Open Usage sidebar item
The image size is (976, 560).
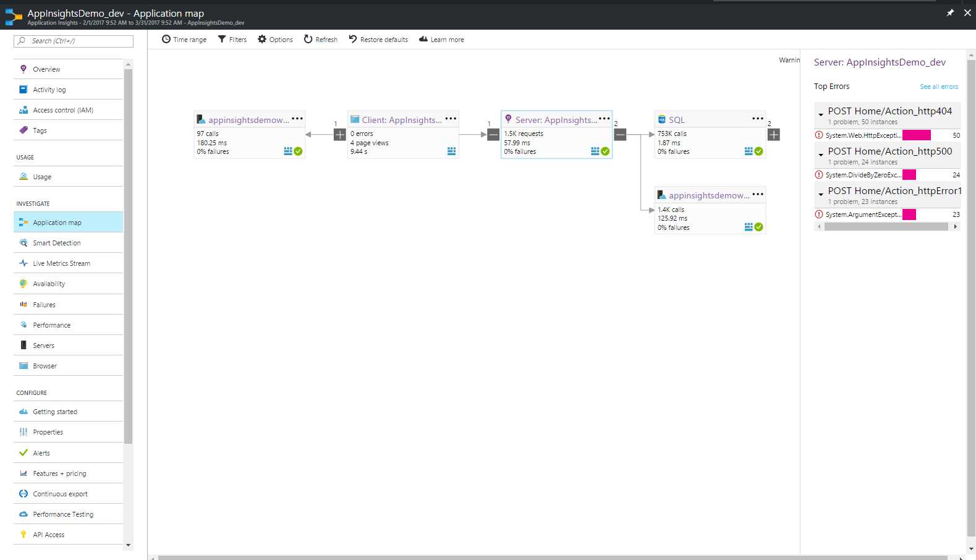point(68,177)
